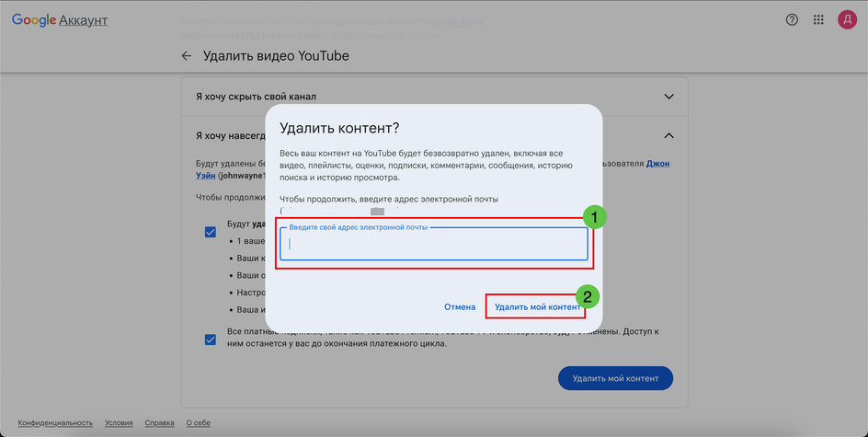The width and height of the screenshot is (868, 437).
Task: Open the Условия footer link
Action: (x=119, y=423)
